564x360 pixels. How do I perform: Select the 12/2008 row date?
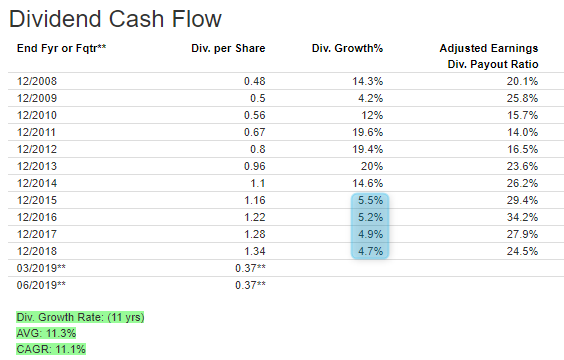(37, 81)
